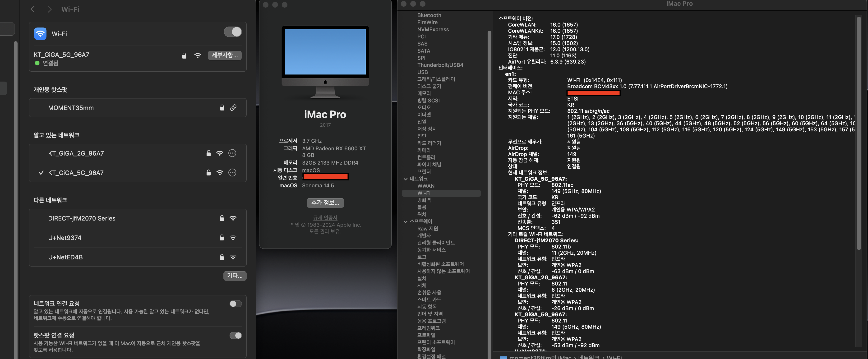
Task: Select Bluetooth in System Information sidebar
Action: [x=429, y=15]
